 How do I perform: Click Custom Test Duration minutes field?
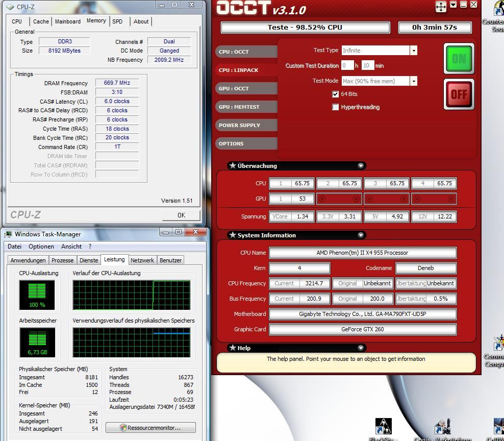(368, 66)
